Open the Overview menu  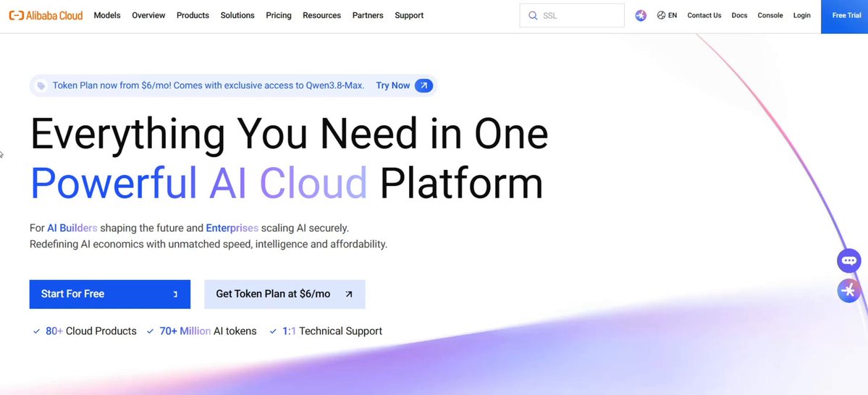tap(148, 15)
